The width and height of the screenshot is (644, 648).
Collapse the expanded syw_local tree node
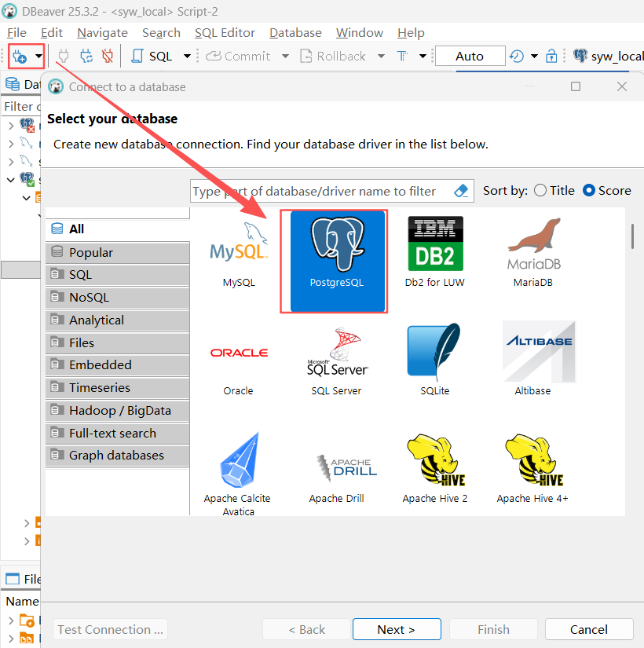click(11, 180)
